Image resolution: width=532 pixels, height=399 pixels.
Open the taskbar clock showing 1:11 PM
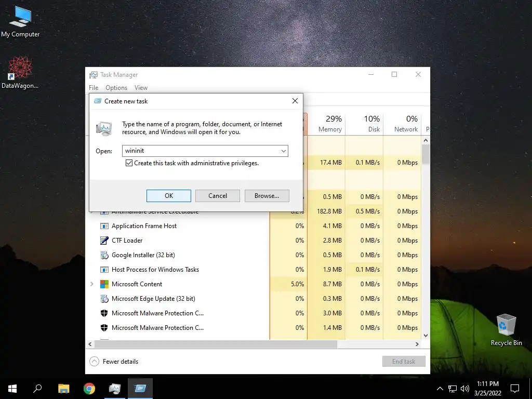487,389
